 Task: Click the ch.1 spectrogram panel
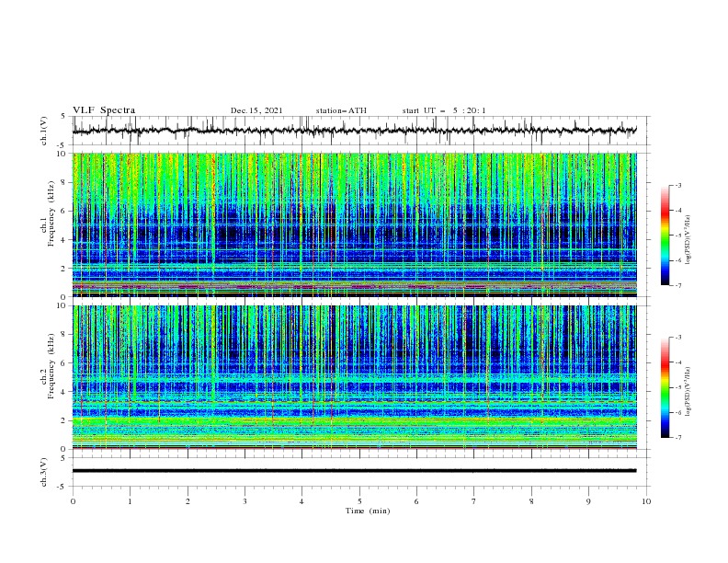pyautogui.click(x=355, y=224)
